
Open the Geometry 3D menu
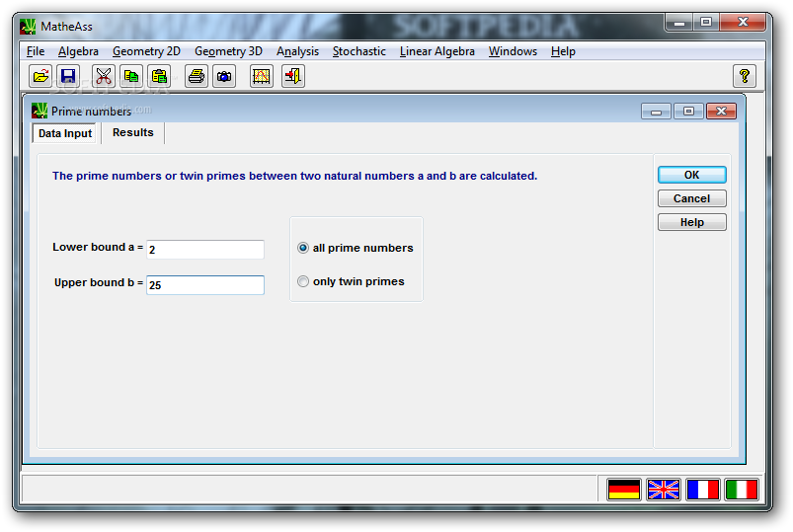[228, 51]
